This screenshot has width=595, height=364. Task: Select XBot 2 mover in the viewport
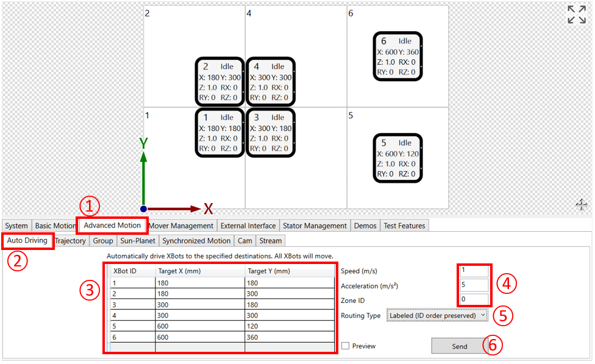click(219, 82)
